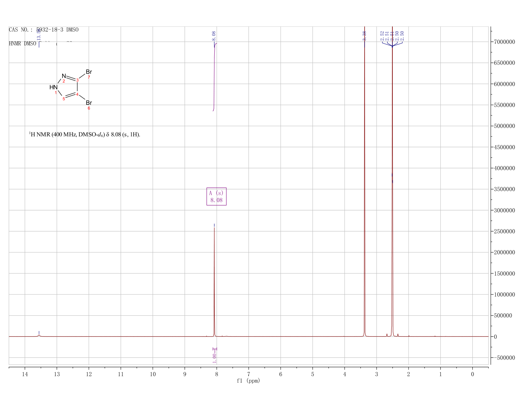The width and height of the screenshot is (532, 411).
Task: Click the 5500000 intensity axis label
Action: point(504,105)
